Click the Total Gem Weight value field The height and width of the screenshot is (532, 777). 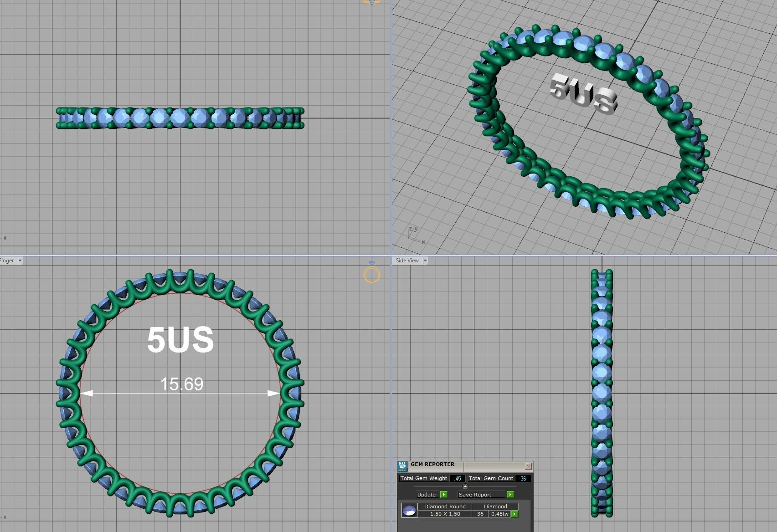point(458,479)
